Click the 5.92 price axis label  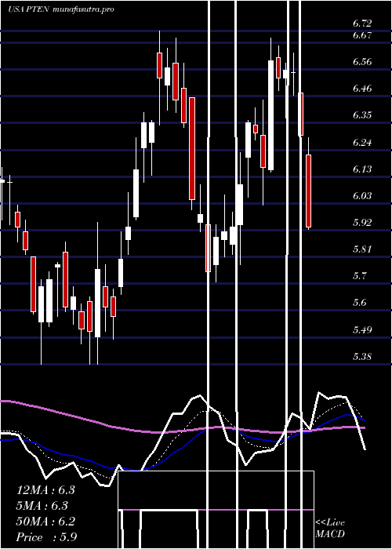tap(362, 222)
